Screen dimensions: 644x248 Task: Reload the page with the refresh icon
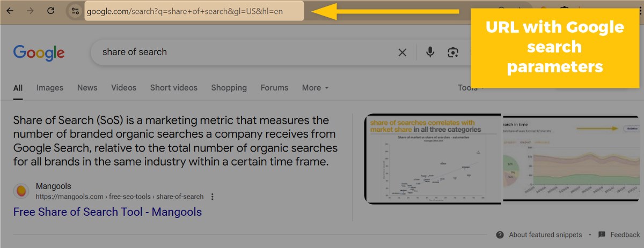point(51,11)
